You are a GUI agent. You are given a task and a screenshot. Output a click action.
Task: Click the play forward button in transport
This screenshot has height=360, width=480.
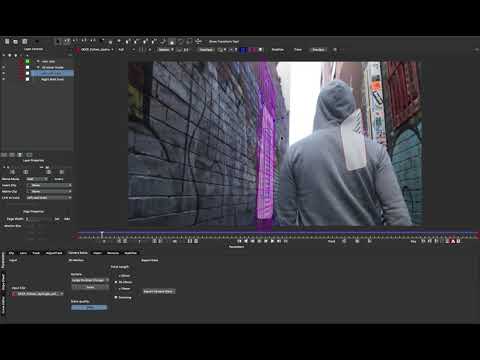pos(272,241)
